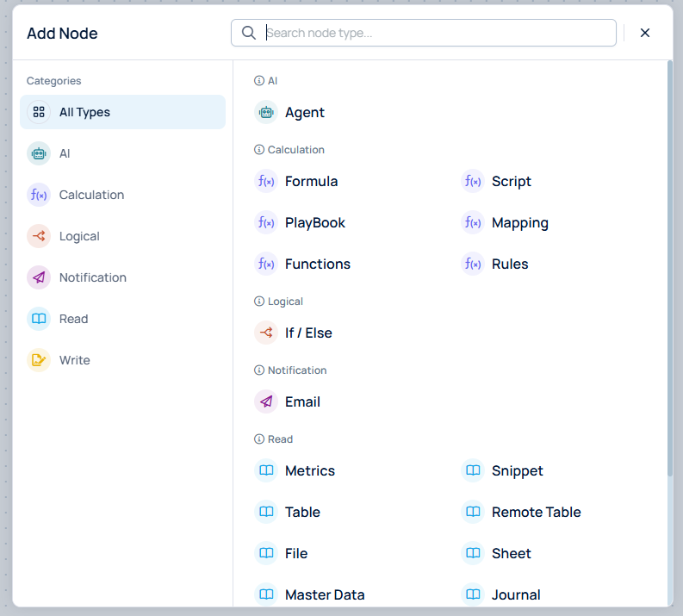Click the search magnifier icon

(x=249, y=33)
